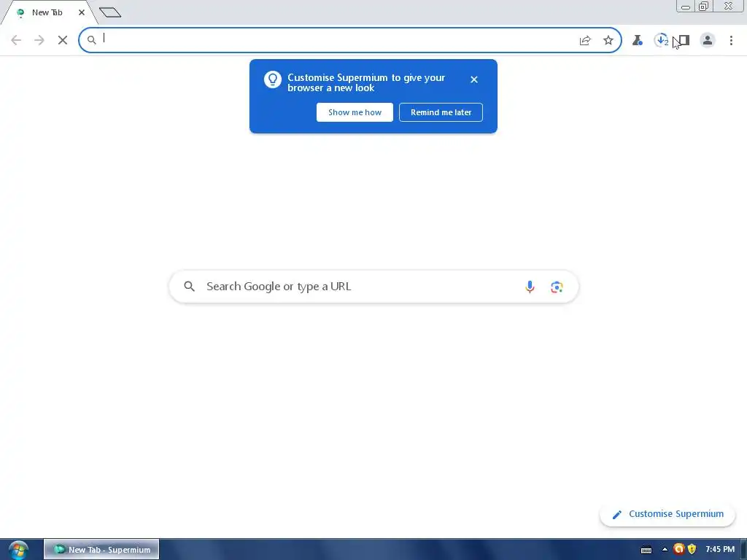The image size is (747, 560).
Task: Click the share this page icon
Action: pyautogui.click(x=585, y=41)
